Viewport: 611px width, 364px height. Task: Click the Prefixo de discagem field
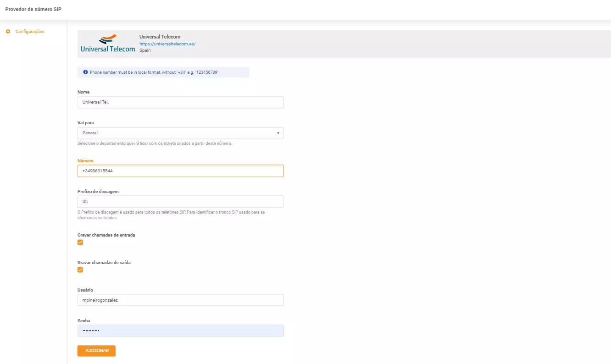pyautogui.click(x=180, y=201)
